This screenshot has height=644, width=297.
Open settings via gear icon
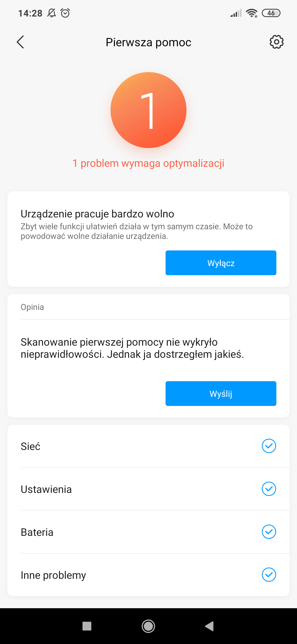coord(276,42)
